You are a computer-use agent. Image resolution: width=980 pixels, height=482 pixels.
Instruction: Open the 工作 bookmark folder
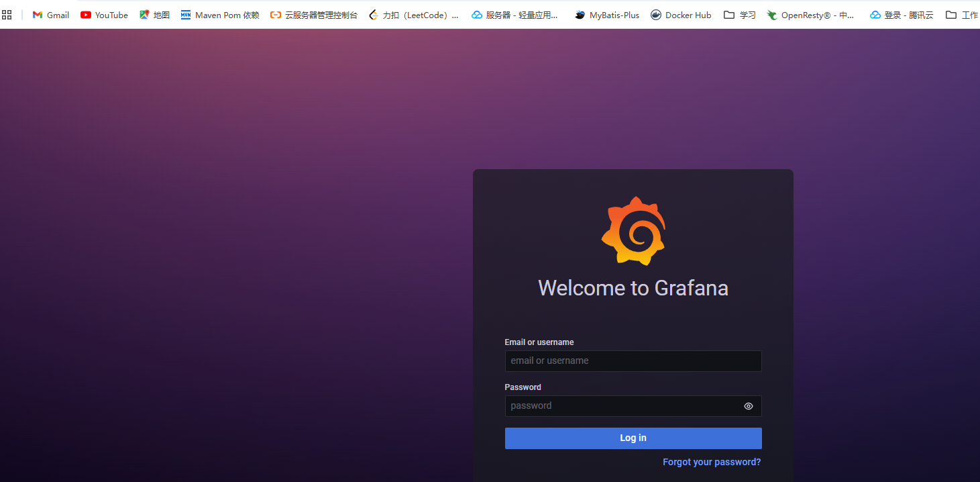click(x=962, y=15)
